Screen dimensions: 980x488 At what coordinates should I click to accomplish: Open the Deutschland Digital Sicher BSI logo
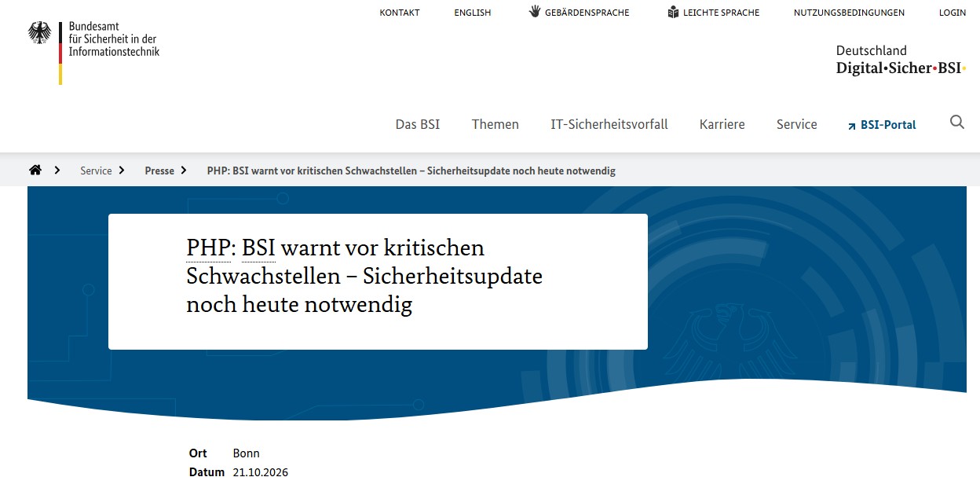click(901, 60)
